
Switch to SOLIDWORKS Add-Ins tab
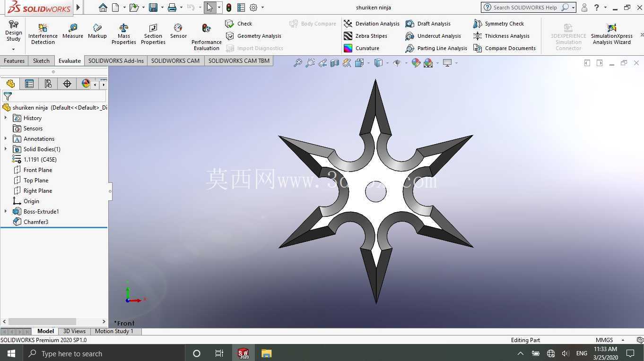click(116, 60)
